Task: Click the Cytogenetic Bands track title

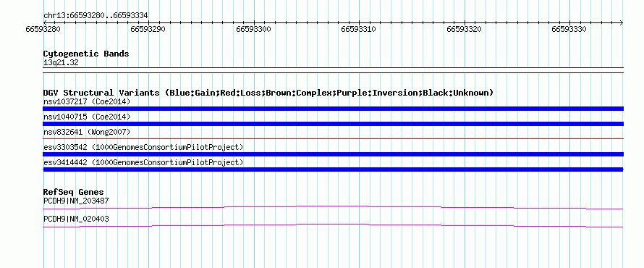Action: pos(86,54)
